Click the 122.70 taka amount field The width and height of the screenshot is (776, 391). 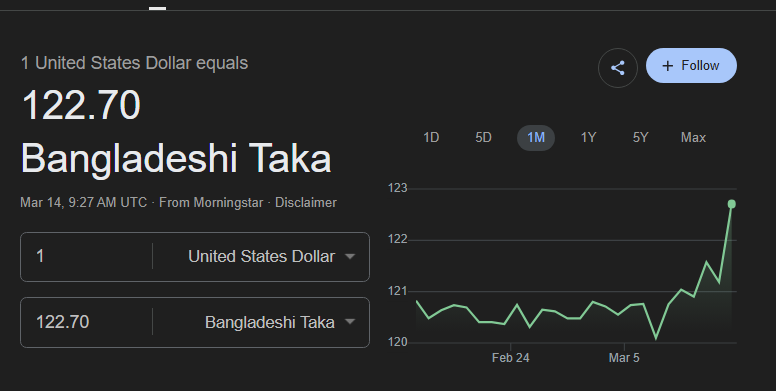(87, 322)
